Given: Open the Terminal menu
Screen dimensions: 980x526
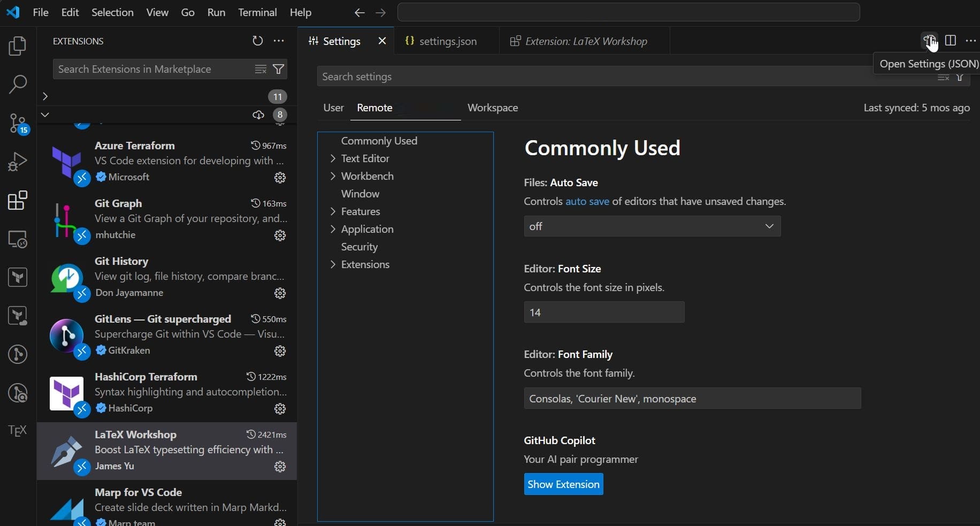Looking at the screenshot, I should click(x=257, y=12).
